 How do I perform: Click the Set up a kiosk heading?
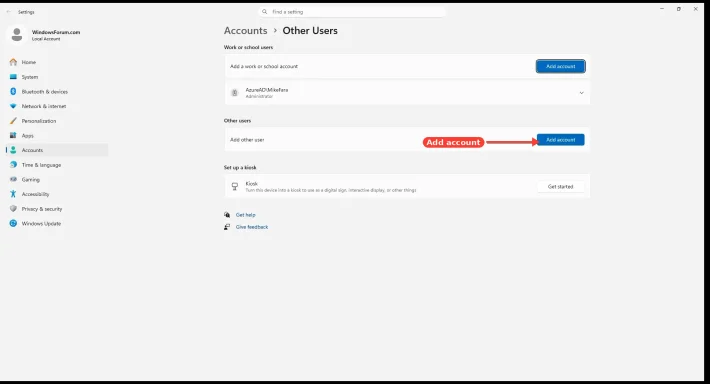click(240, 167)
